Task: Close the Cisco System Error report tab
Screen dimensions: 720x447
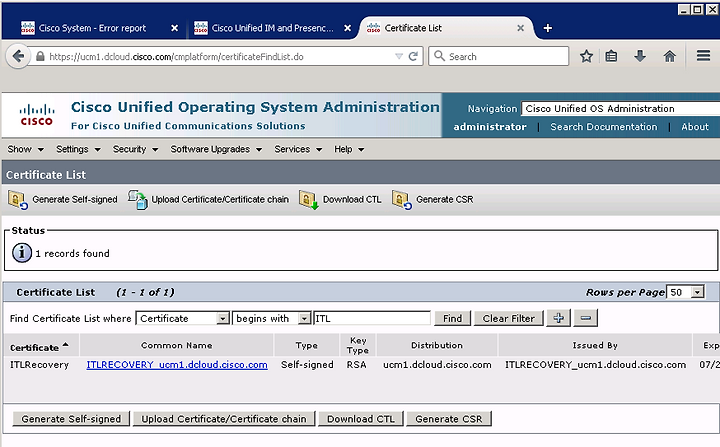Action: [174, 28]
